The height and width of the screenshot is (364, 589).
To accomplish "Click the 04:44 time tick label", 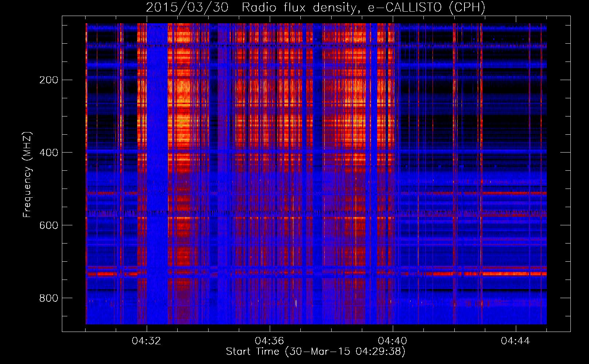I will coord(515,341).
